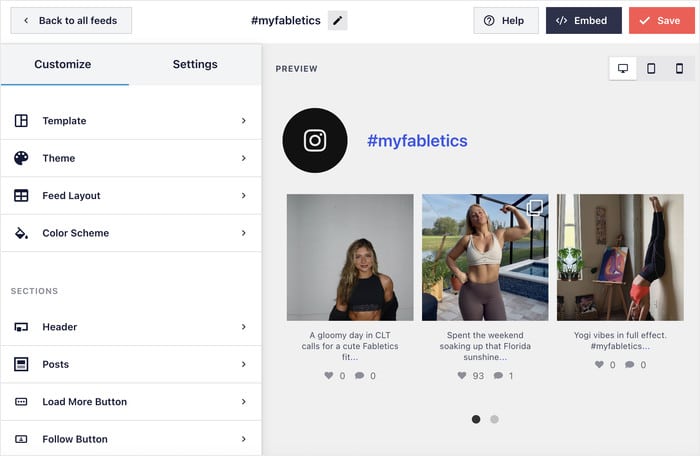This screenshot has height=456, width=700.
Task: Expand Template chevron arrow
Action: (x=244, y=121)
